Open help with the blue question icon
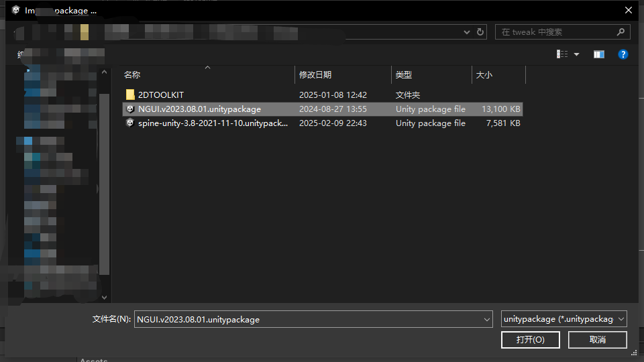The height and width of the screenshot is (362, 644). click(623, 54)
